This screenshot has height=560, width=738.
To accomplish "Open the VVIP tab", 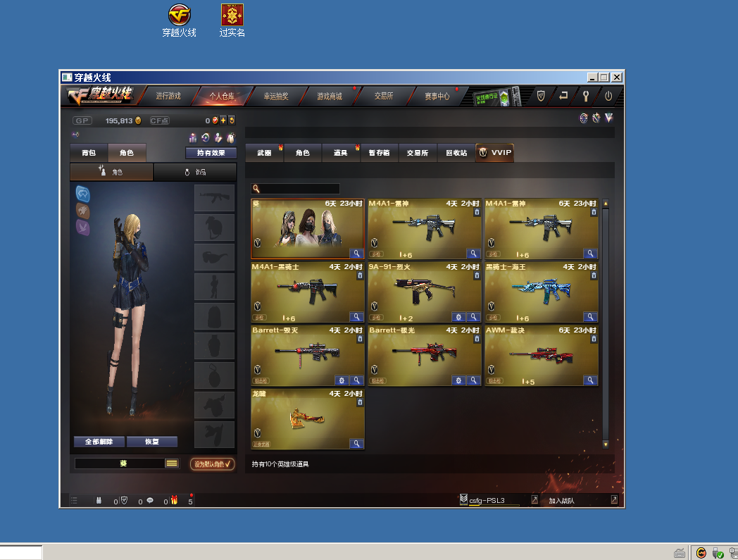I will [494, 153].
